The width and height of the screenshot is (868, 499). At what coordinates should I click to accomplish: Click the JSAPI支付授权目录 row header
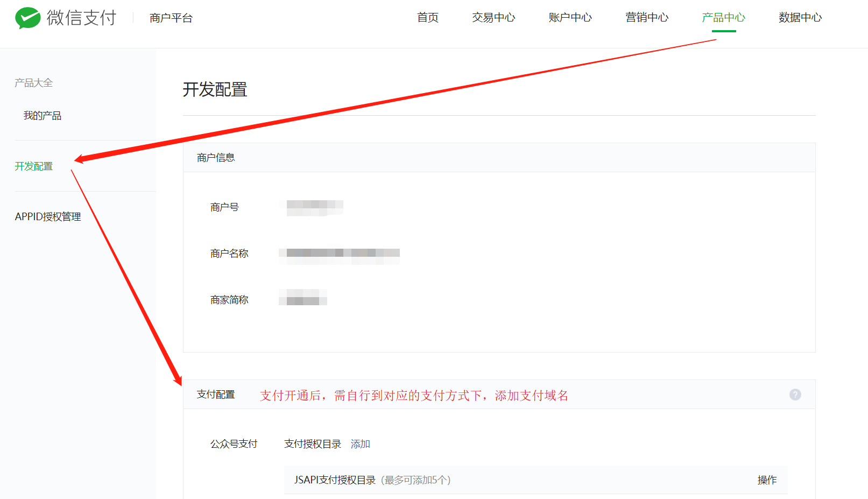pos(335,480)
